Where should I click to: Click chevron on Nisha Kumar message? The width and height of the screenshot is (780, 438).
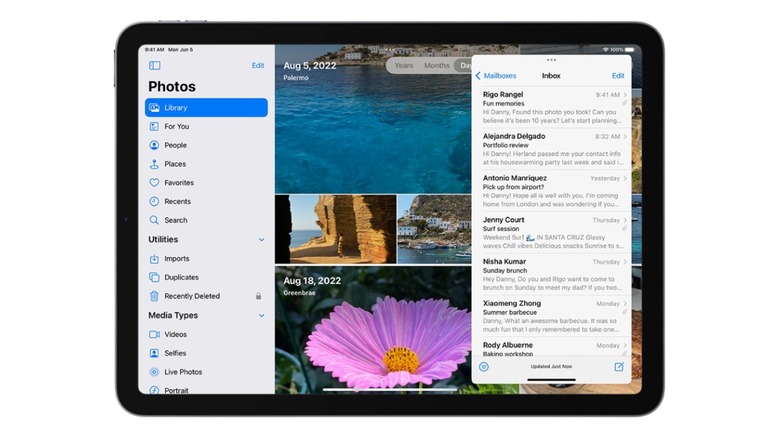tap(625, 262)
